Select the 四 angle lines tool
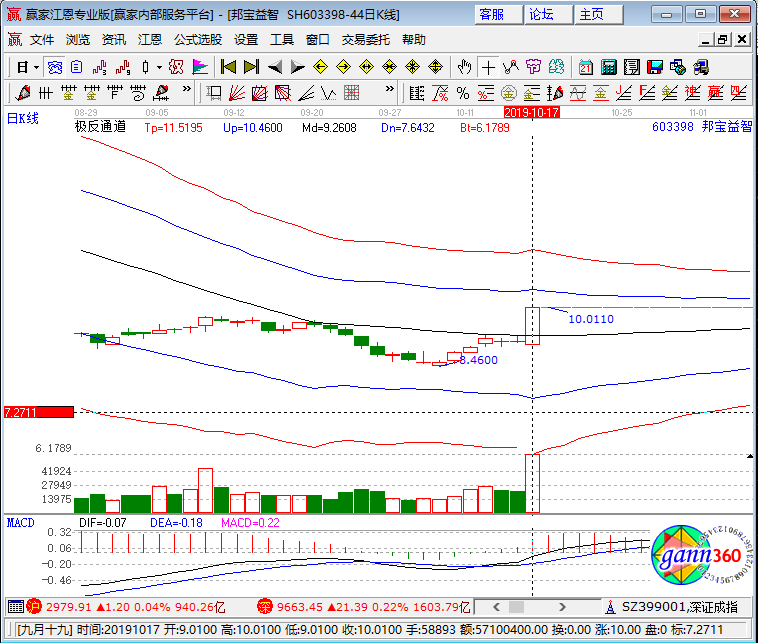The height and width of the screenshot is (643, 758). pos(739,93)
